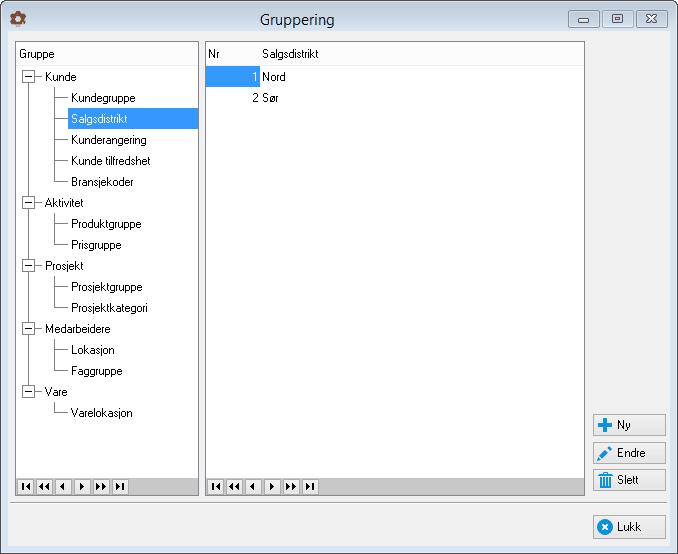Select the Prosjekt parent node label
Screen dimensions: 678x554
pyautogui.click(x=64, y=266)
